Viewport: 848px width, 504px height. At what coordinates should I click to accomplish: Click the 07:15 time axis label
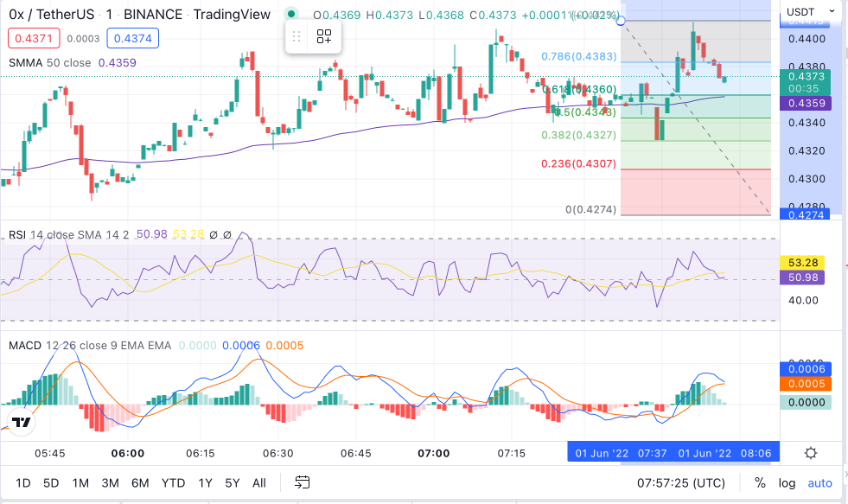[x=511, y=453]
